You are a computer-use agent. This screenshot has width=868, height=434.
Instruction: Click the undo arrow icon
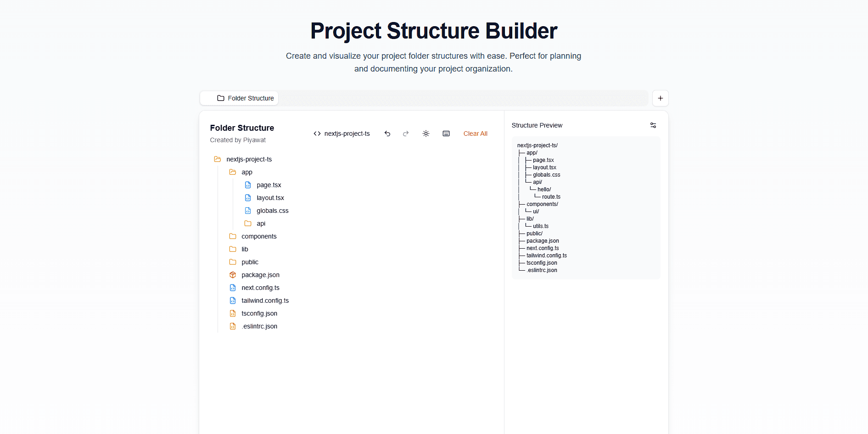[387, 134]
